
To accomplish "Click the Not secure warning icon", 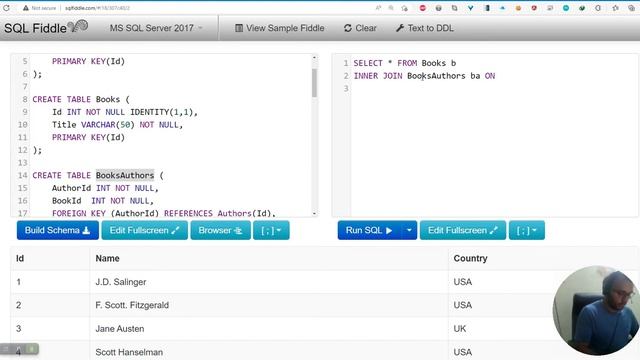I will pyautogui.click(x=26, y=8).
